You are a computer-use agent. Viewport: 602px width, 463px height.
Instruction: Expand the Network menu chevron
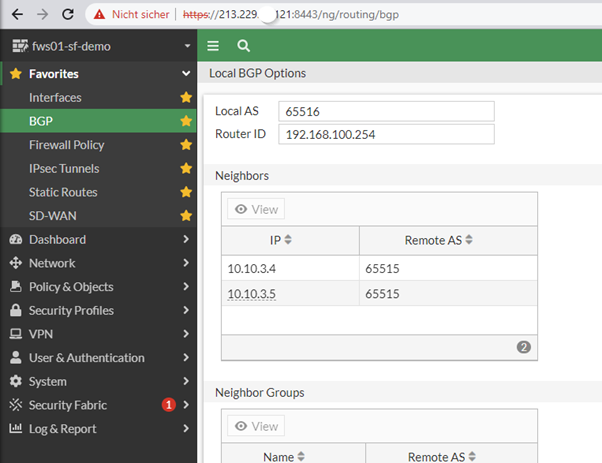click(x=186, y=263)
